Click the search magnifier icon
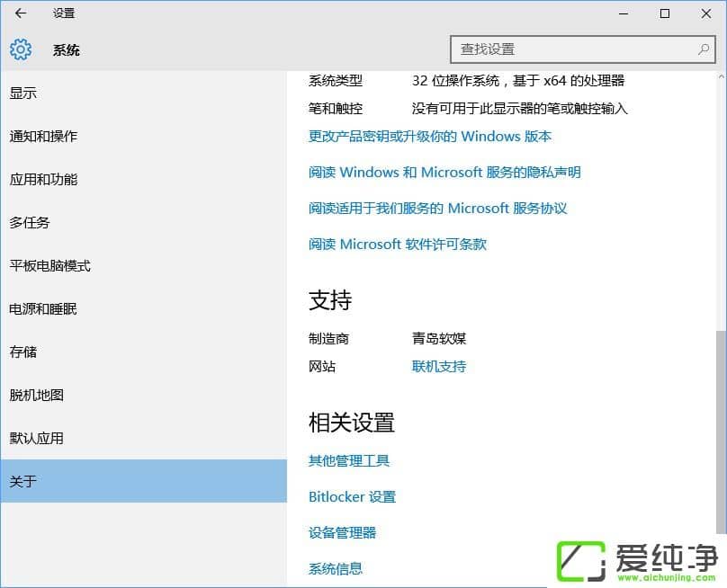Image resolution: width=727 pixels, height=588 pixels. click(704, 49)
